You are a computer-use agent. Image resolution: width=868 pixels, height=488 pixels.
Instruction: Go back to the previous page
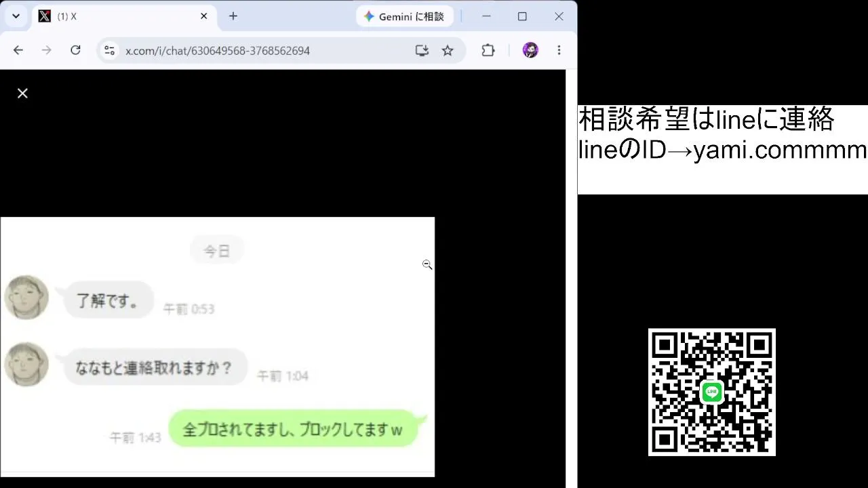[18, 50]
